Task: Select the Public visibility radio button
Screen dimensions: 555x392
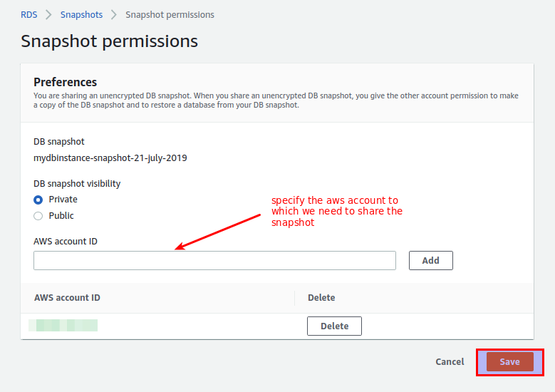Action: click(x=38, y=216)
